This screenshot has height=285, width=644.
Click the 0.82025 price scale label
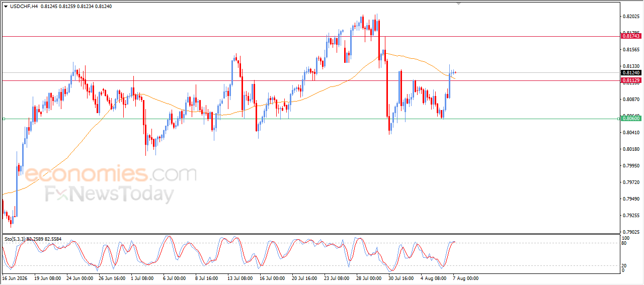click(x=631, y=17)
